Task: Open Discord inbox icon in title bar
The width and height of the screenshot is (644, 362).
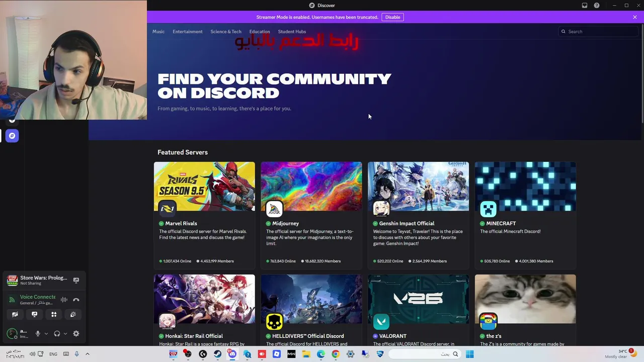Action: click(585, 6)
